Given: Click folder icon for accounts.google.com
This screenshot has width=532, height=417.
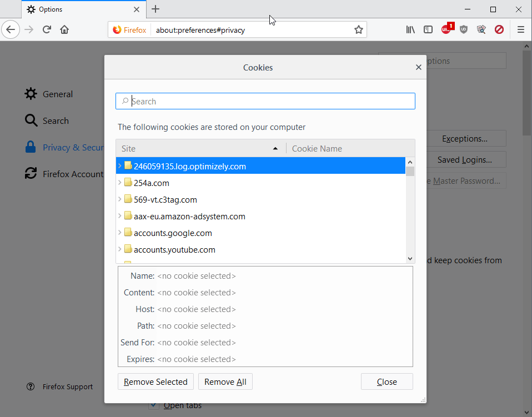Looking at the screenshot, I should 128,233.
